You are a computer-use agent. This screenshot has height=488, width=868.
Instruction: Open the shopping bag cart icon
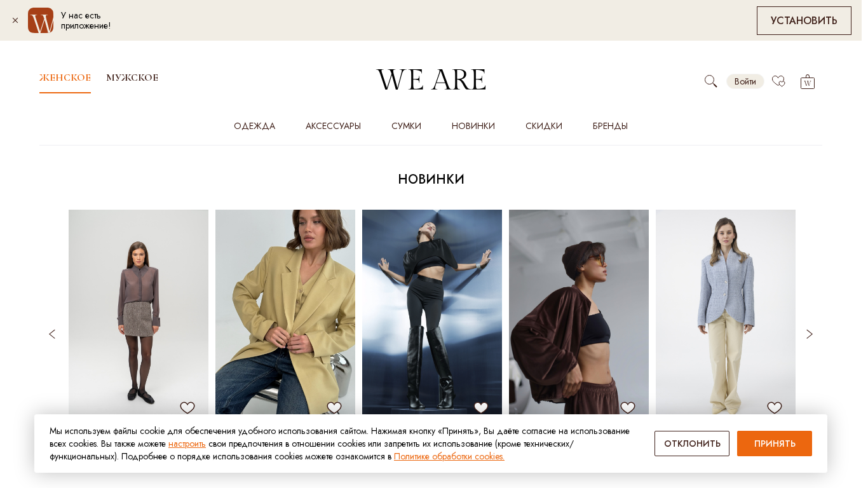click(808, 81)
